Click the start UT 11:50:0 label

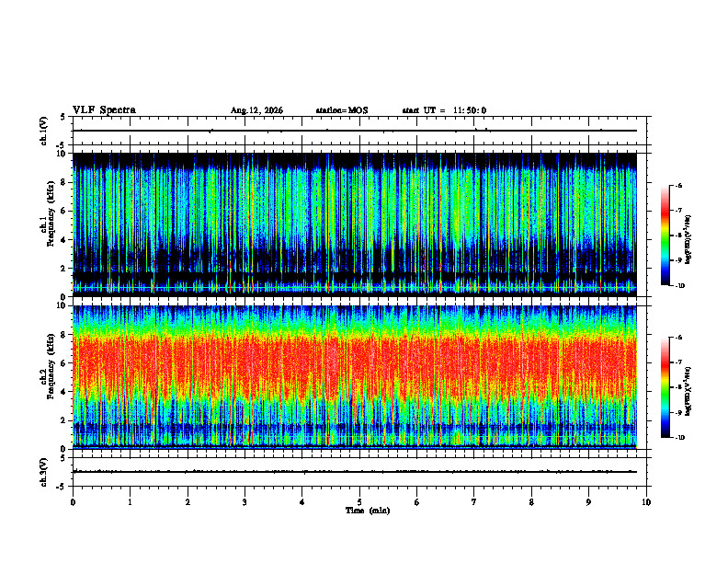(444, 110)
